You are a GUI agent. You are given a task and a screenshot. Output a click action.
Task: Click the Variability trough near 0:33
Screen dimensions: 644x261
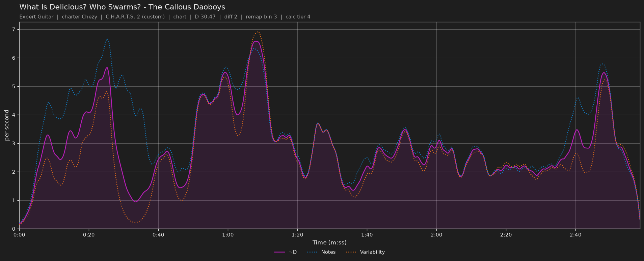(135, 222)
